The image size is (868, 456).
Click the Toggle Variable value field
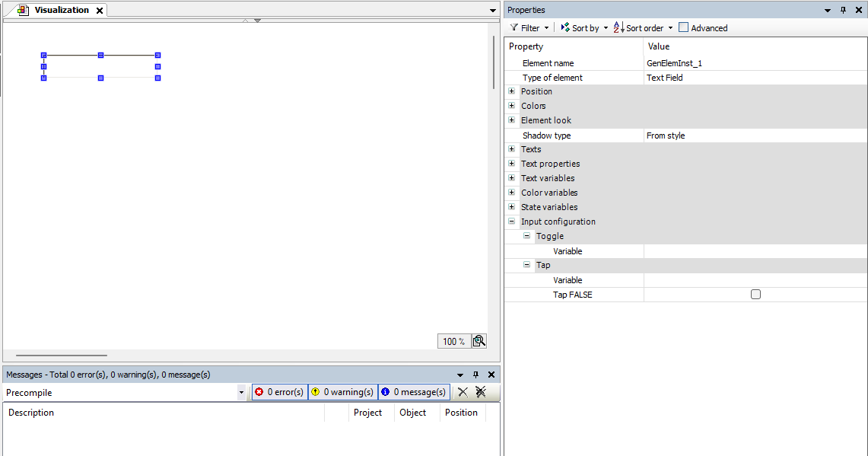coord(755,251)
